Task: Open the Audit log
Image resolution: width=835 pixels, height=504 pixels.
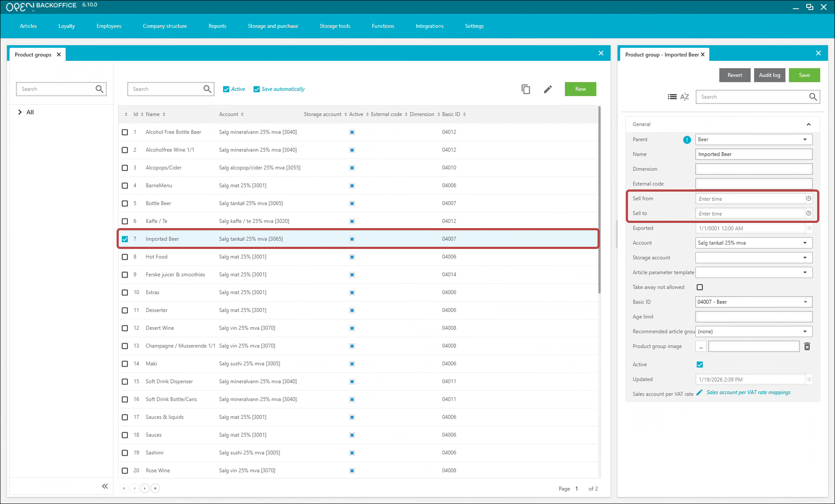Action: pyautogui.click(x=770, y=75)
